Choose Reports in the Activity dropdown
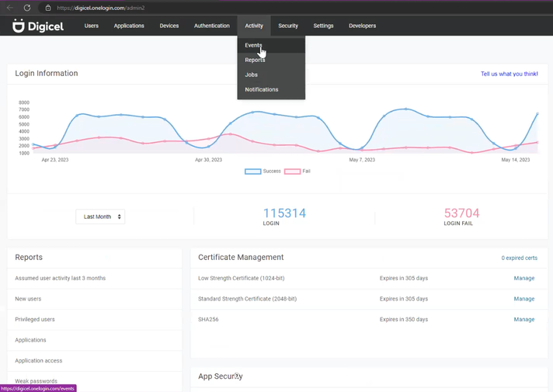 [255, 60]
